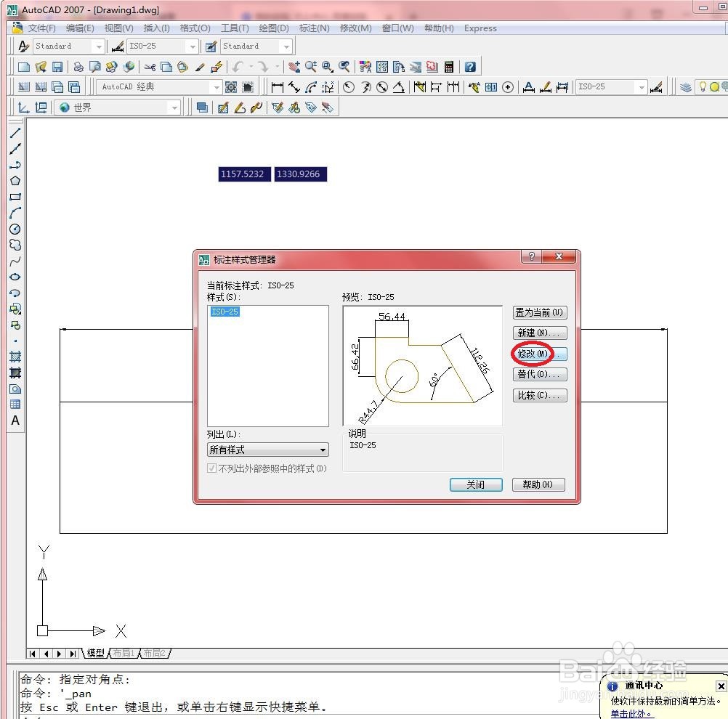Select the Hatch tool
This screenshot has width=728, height=719.
point(15,357)
